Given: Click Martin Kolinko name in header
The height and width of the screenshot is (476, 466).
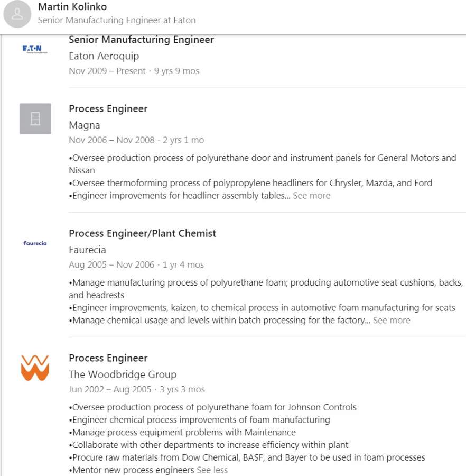Looking at the screenshot, I should 72,7.
